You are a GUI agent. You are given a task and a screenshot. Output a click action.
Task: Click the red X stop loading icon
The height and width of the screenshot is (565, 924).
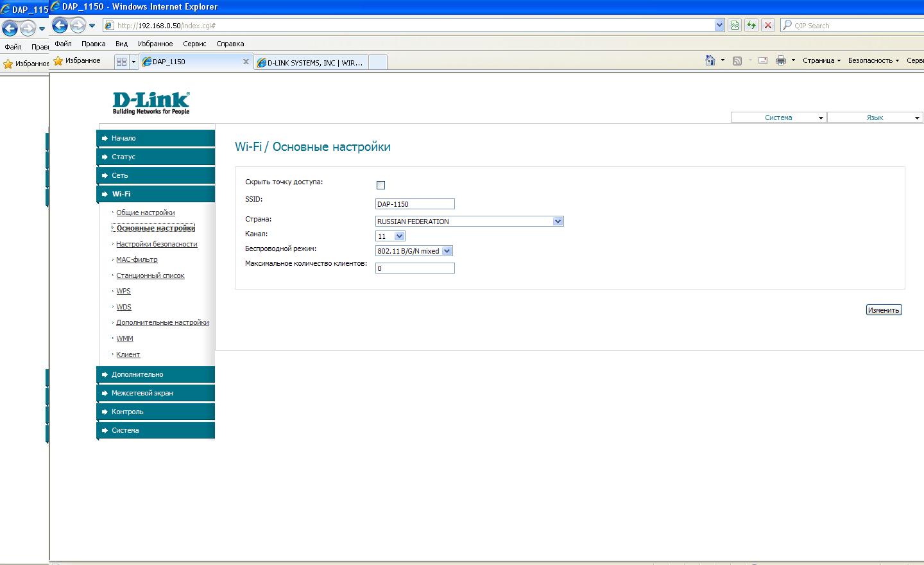pos(767,26)
